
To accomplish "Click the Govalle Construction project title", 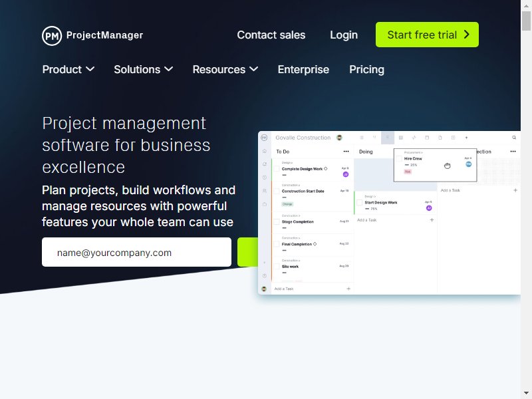I will [x=303, y=138].
